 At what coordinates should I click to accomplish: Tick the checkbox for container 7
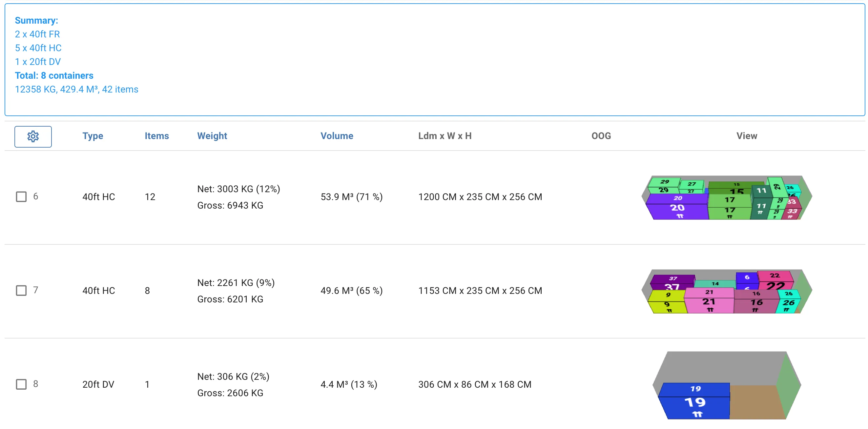[x=21, y=290]
